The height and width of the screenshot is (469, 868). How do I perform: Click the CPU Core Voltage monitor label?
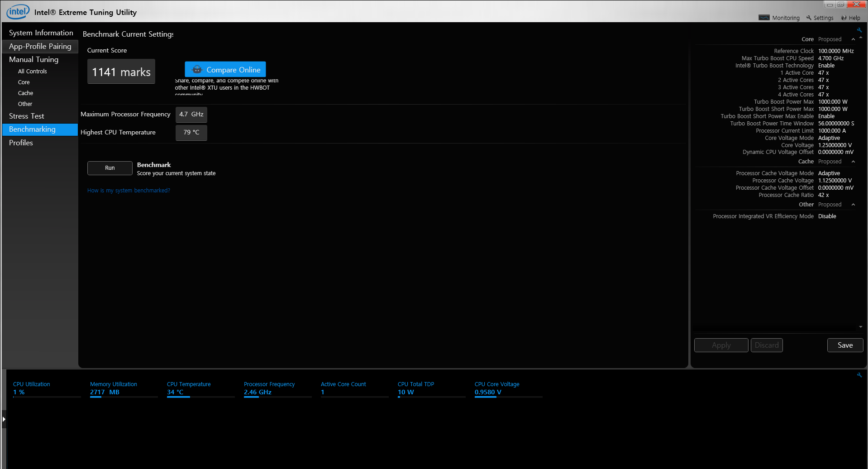coord(497,384)
